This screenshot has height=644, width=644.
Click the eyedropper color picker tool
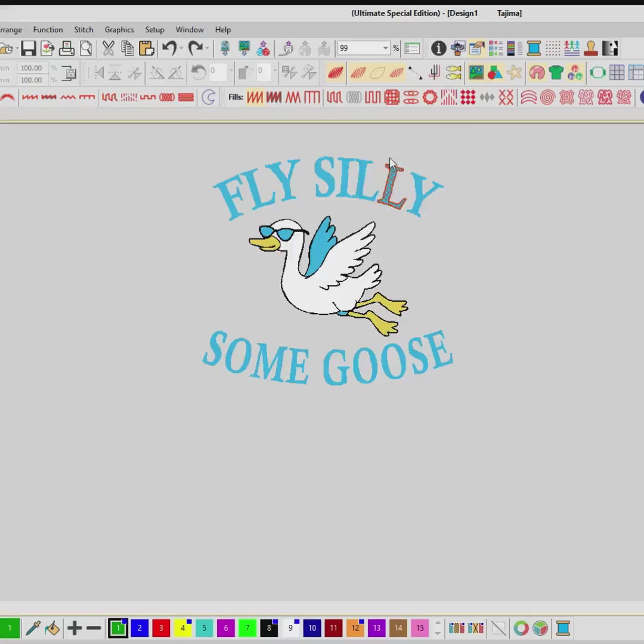tap(33, 628)
